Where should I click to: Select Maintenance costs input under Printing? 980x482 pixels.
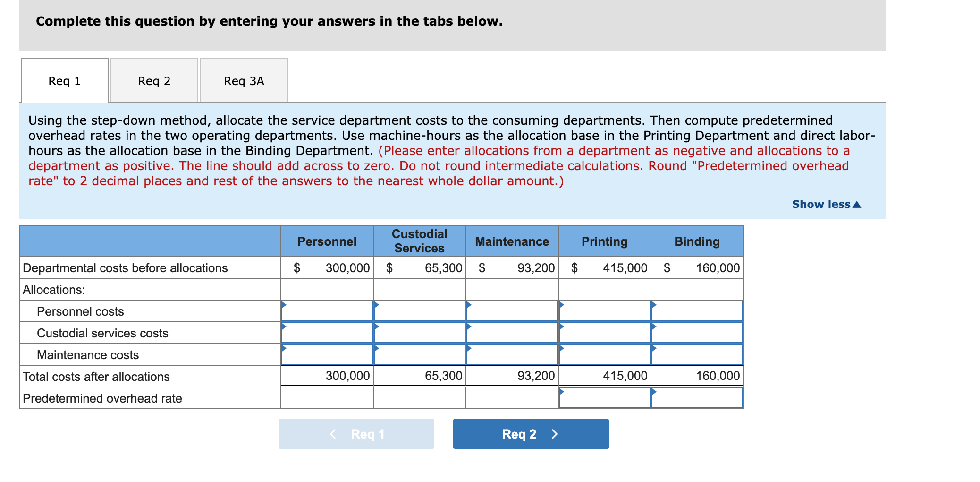pos(605,354)
